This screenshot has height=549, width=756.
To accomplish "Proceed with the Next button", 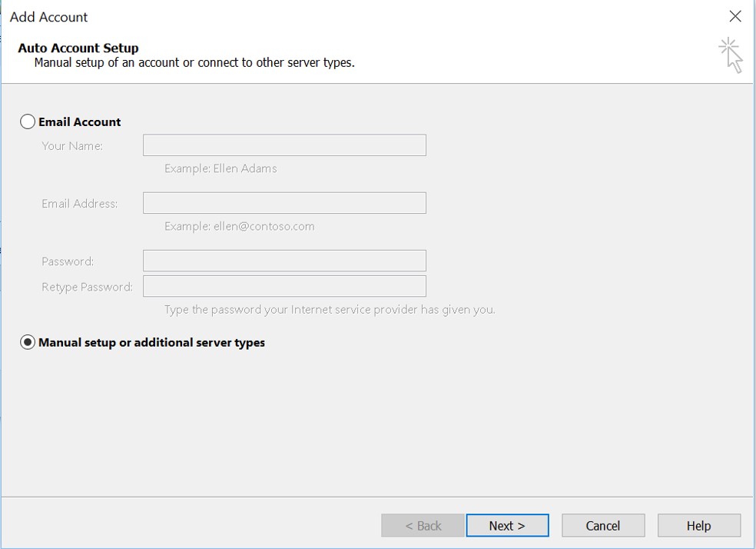I will point(507,525).
